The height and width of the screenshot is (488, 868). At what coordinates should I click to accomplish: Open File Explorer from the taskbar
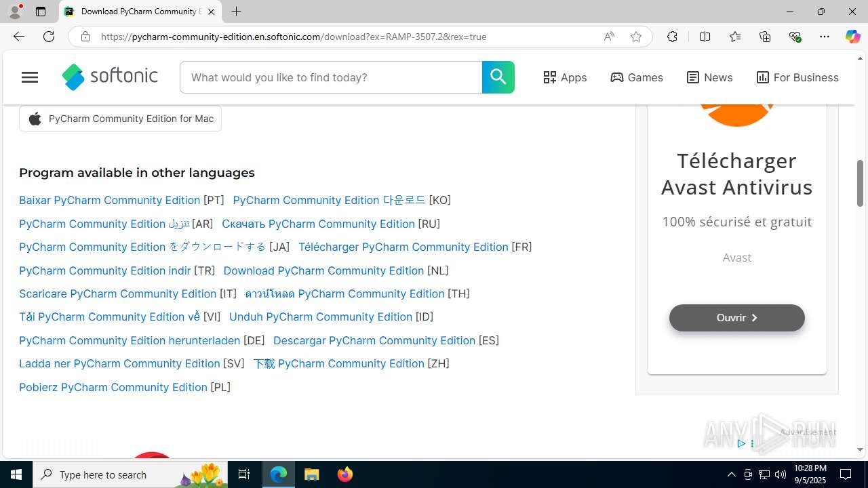312,474
